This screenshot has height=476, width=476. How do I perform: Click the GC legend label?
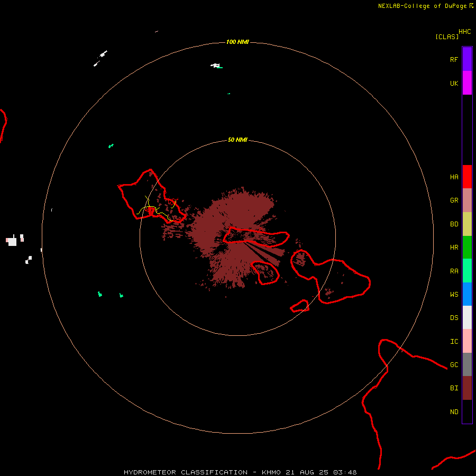(454, 364)
